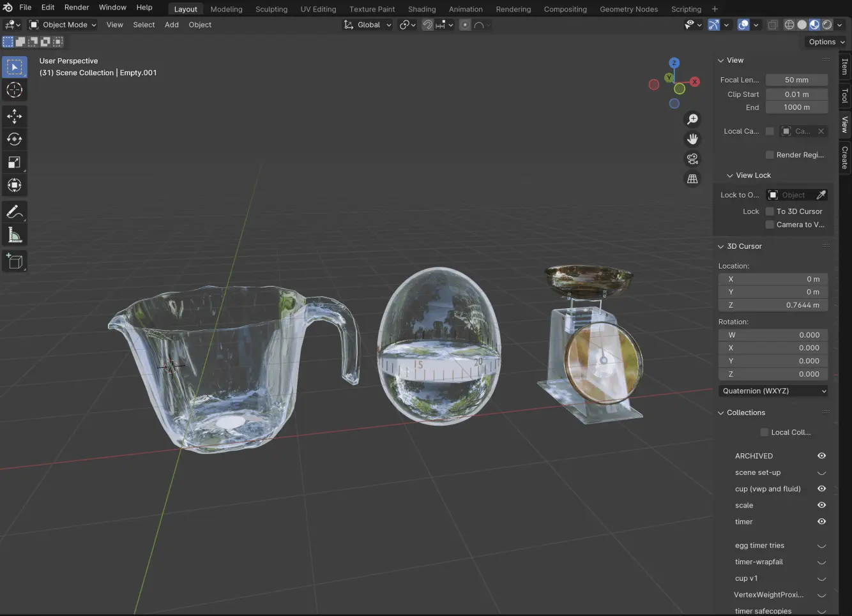Hide the cup (vwp and fluid) collection

coord(822,488)
